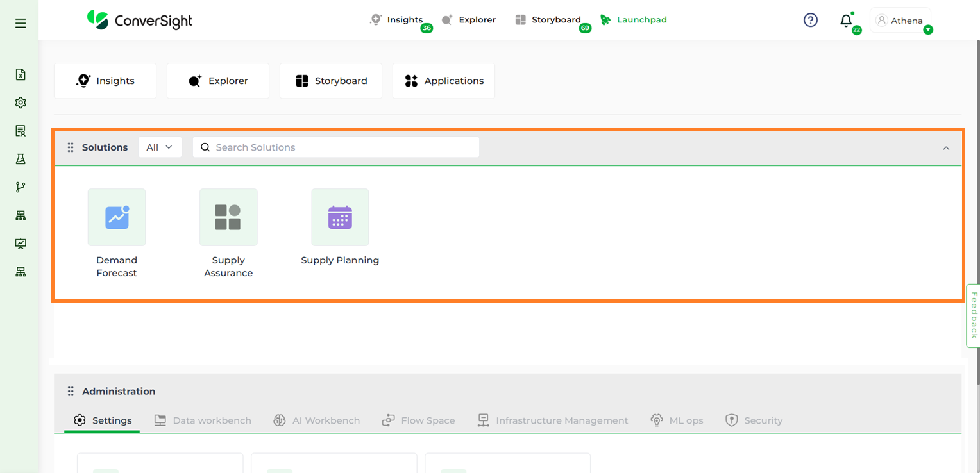Open the Demand Forecast solution icon

[117, 217]
